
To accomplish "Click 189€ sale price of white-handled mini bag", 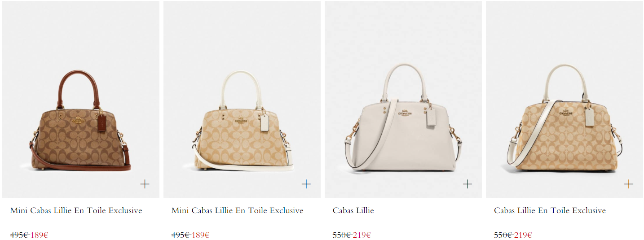I will click(x=201, y=235).
